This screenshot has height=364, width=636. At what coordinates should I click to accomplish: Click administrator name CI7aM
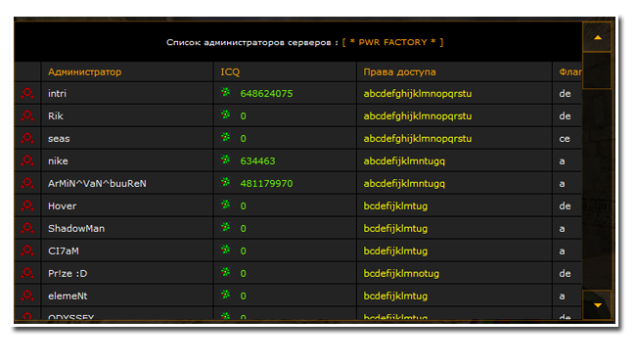click(64, 250)
